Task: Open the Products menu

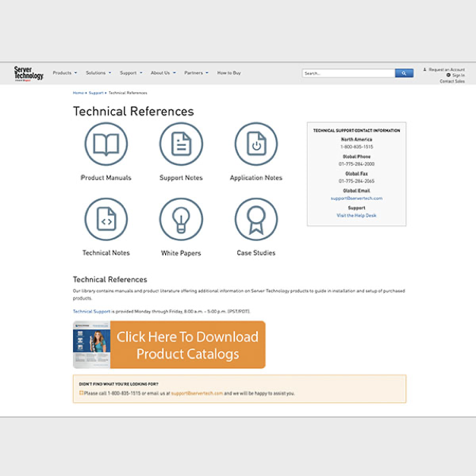Action: pos(62,73)
